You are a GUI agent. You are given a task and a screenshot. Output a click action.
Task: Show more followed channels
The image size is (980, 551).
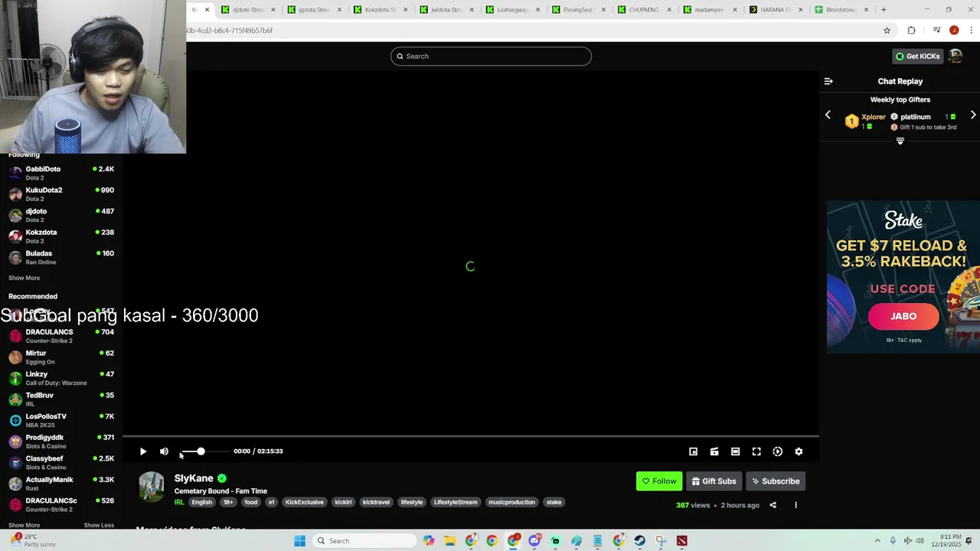[x=24, y=278]
